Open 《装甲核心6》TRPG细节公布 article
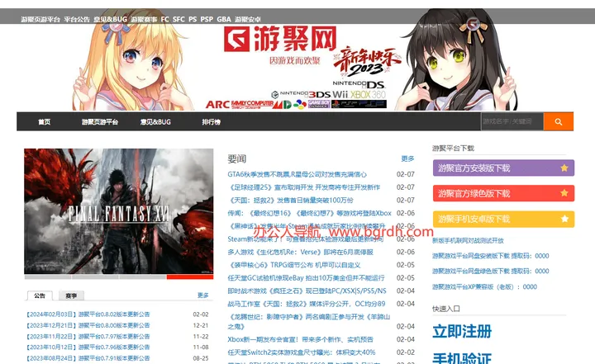The image size is (595, 364). tap(294, 265)
